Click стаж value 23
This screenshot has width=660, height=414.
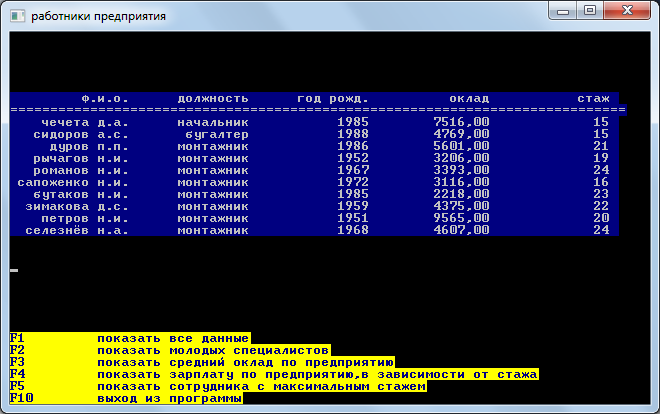[x=601, y=194]
